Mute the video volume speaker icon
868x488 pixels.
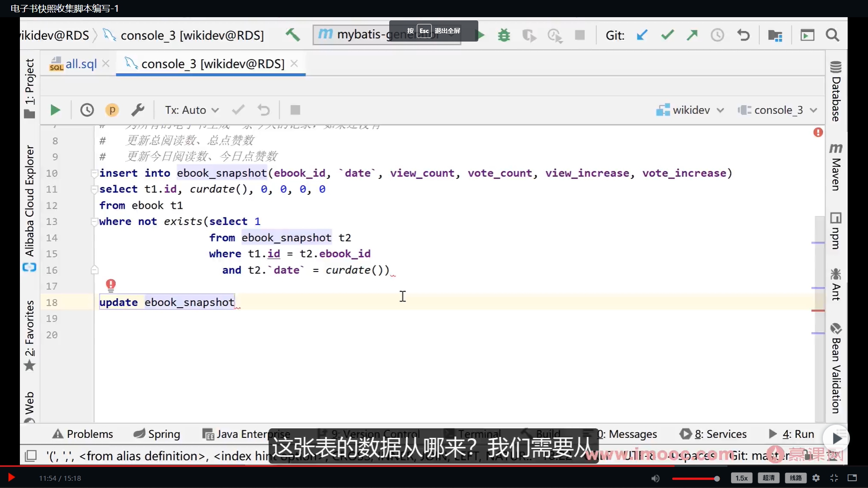655,478
